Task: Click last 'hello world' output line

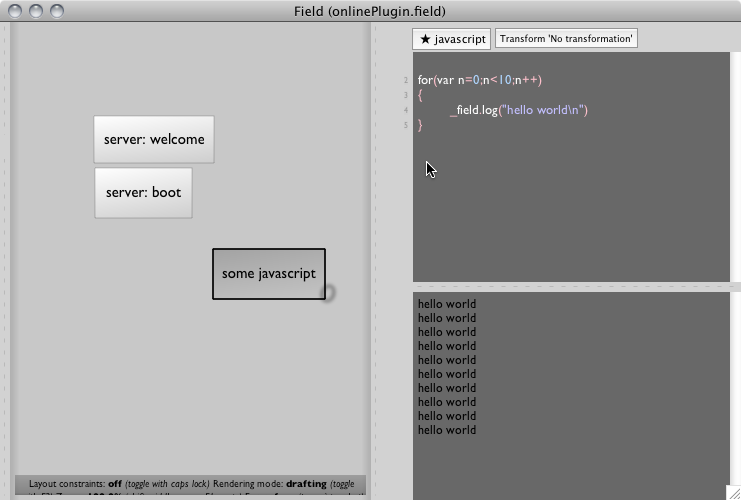Action: pyautogui.click(x=447, y=430)
